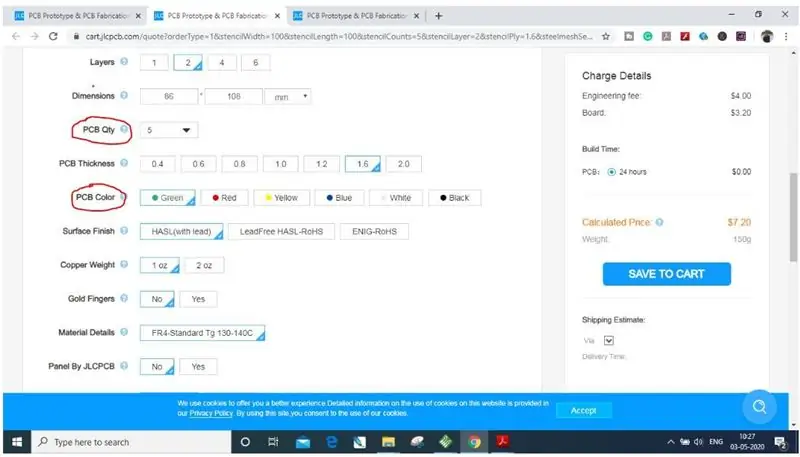Choose 0.4 PCB thickness
This screenshot has width=800, height=457.
(157, 164)
